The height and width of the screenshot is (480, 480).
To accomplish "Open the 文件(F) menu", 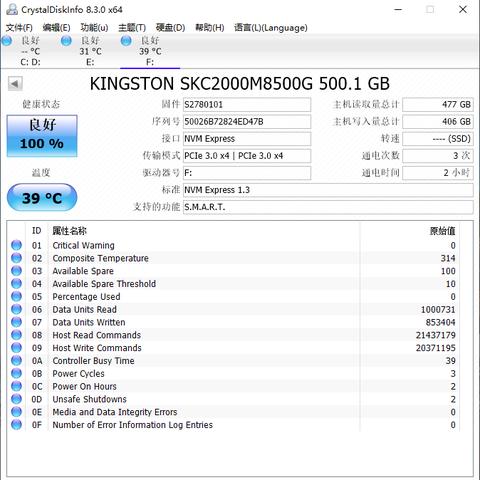I will pyautogui.click(x=19, y=28).
